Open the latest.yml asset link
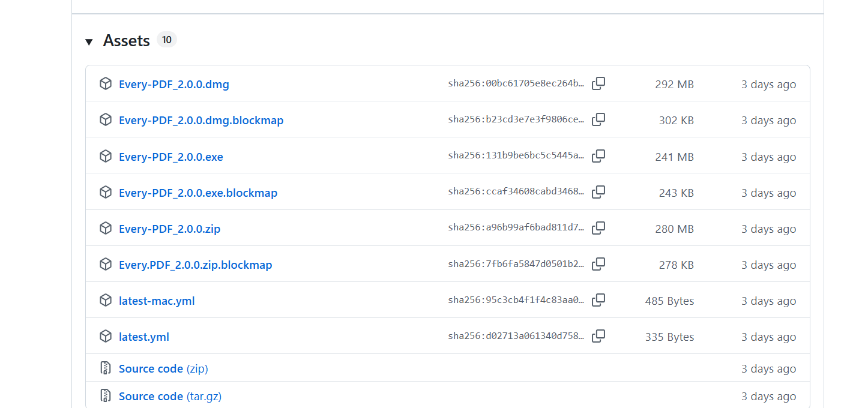Viewport: 868px width, 408px height. [x=144, y=337]
